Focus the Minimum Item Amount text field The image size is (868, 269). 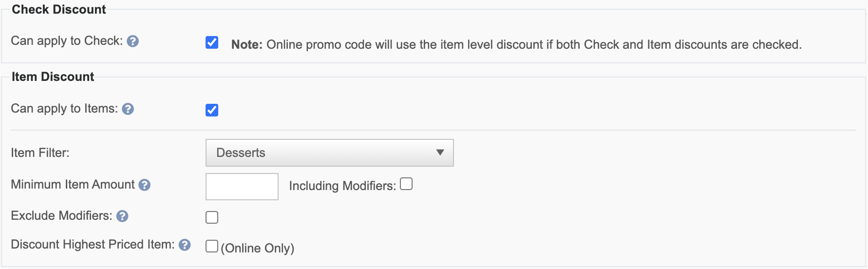coord(242,187)
